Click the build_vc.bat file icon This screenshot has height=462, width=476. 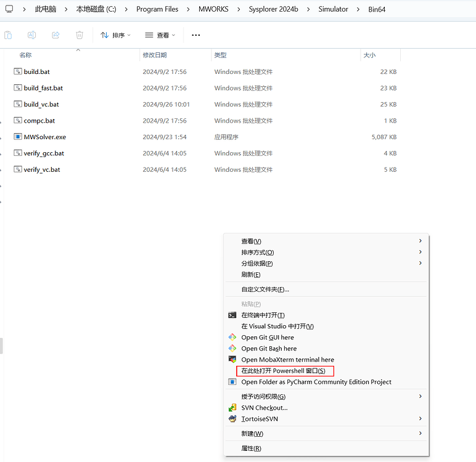pos(18,104)
